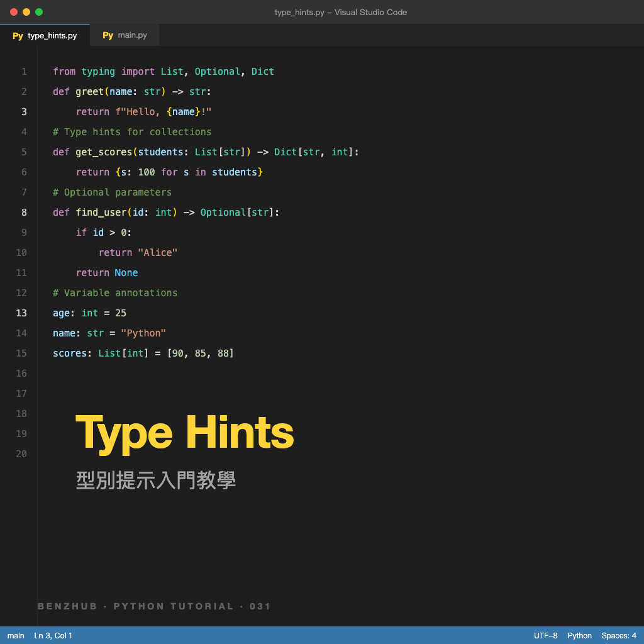The height and width of the screenshot is (644, 644).
Task: Place cursor on the find_user function name
Action: click(101, 213)
